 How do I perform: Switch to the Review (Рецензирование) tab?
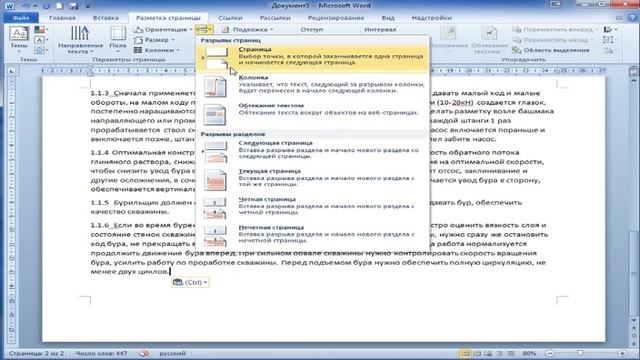336,18
